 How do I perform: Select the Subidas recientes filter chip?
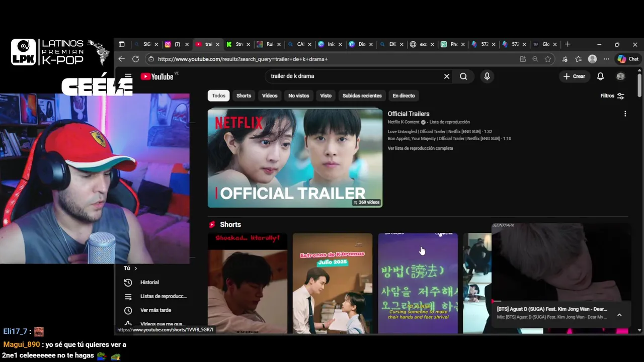tap(362, 96)
